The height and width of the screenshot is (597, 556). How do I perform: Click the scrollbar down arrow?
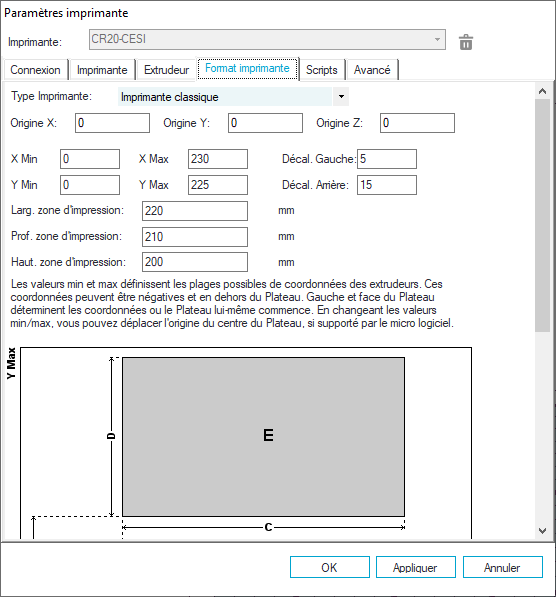pyautogui.click(x=543, y=530)
